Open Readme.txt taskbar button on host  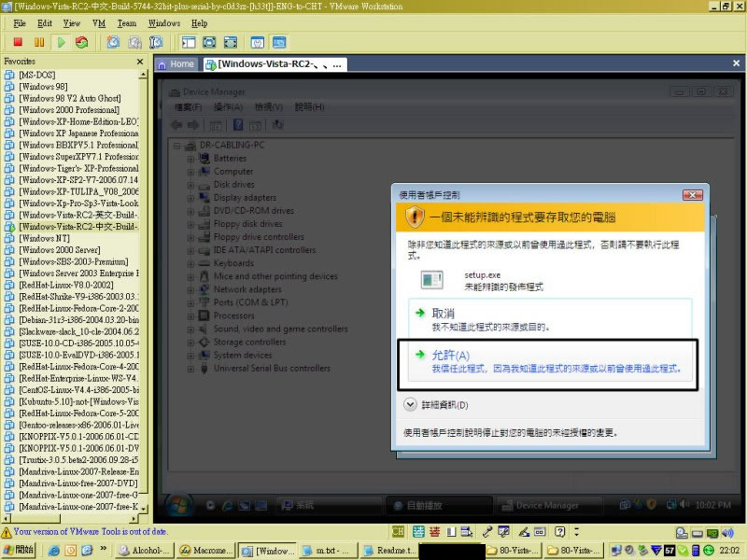coord(389,550)
